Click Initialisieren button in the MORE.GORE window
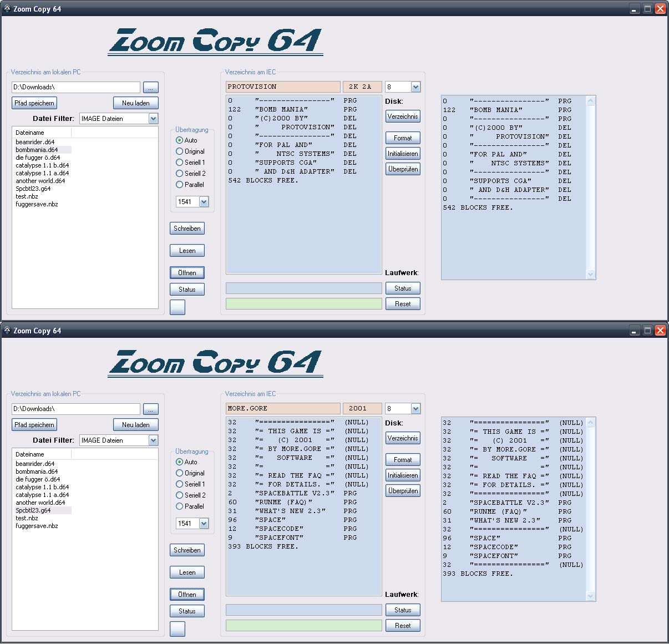The image size is (669, 644). click(x=403, y=475)
